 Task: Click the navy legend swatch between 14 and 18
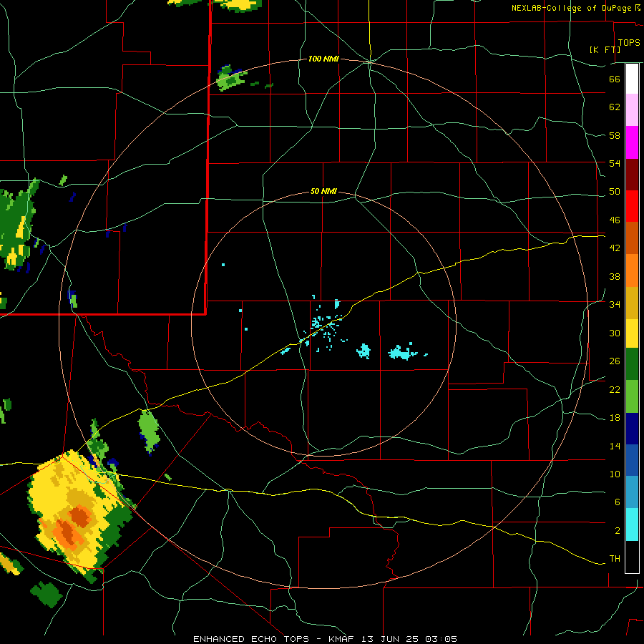[x=632, y=429]
